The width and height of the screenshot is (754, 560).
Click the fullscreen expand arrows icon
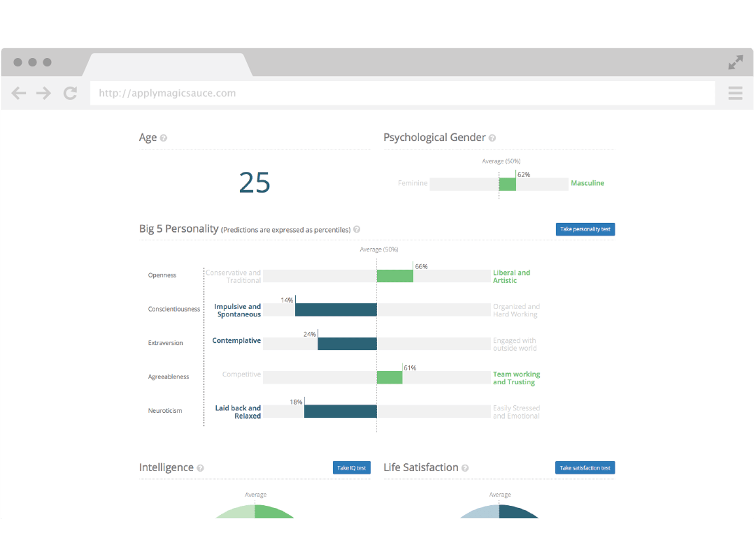point(735,62)
